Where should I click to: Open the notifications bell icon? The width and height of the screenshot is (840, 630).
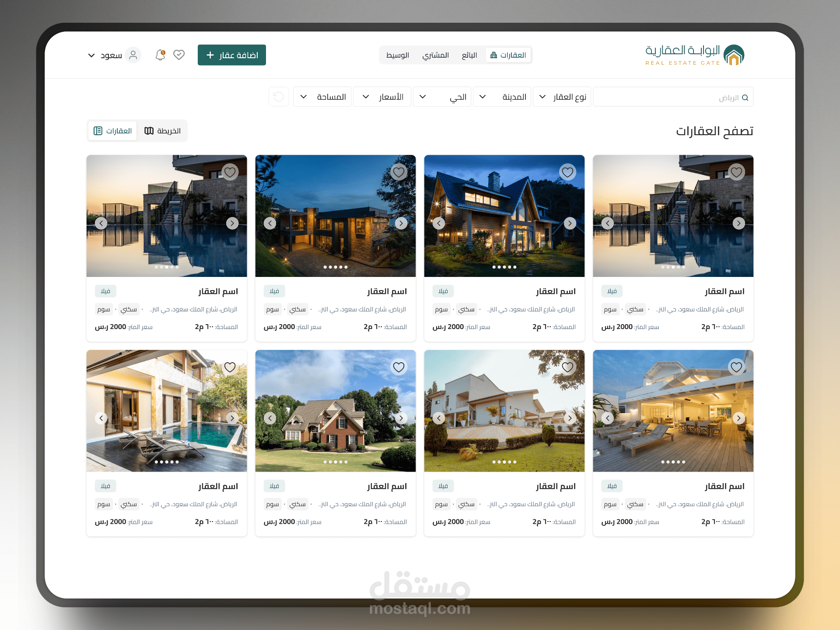tap(160, 55)
